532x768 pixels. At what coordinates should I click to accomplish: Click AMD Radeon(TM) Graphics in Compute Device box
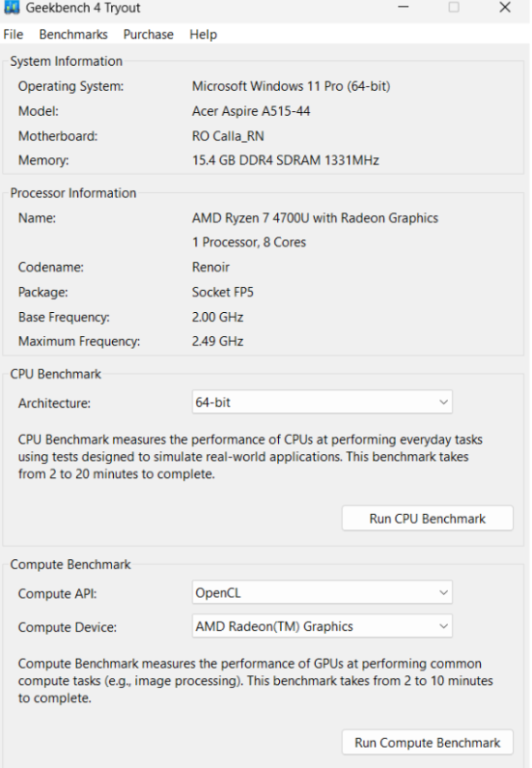tap(274, 626)
